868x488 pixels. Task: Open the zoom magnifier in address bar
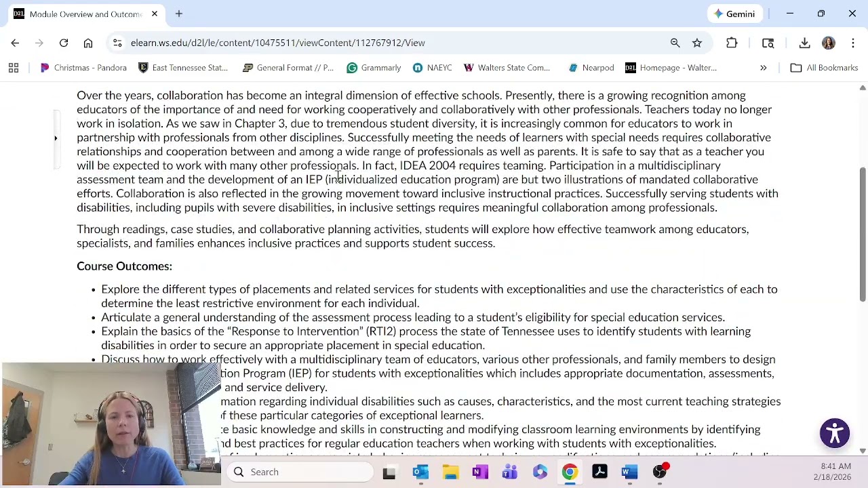[675, 43]
